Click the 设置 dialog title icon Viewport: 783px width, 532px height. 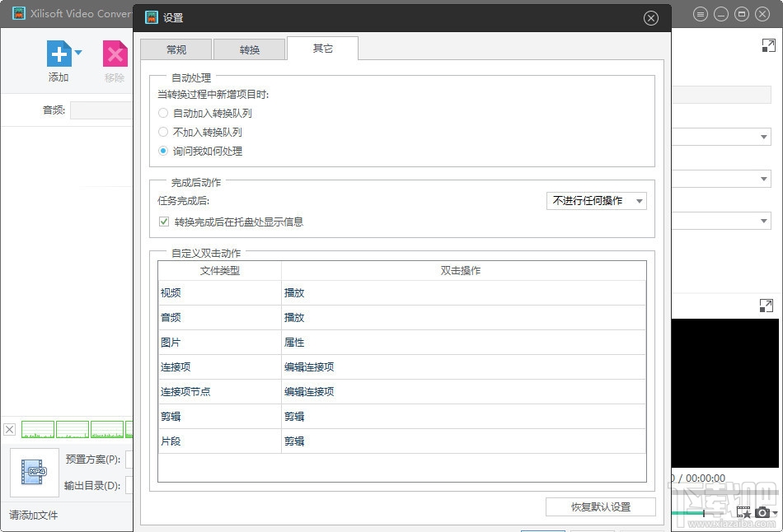coord(152,17)
